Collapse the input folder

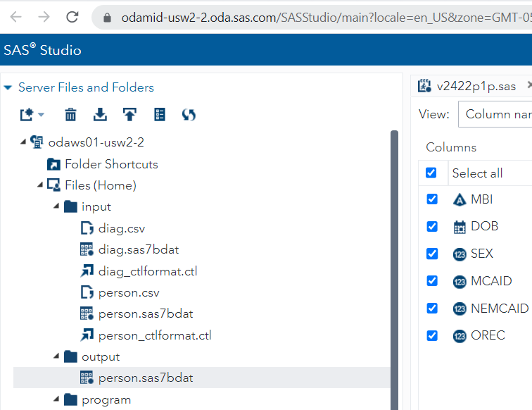tap(56, 207)
